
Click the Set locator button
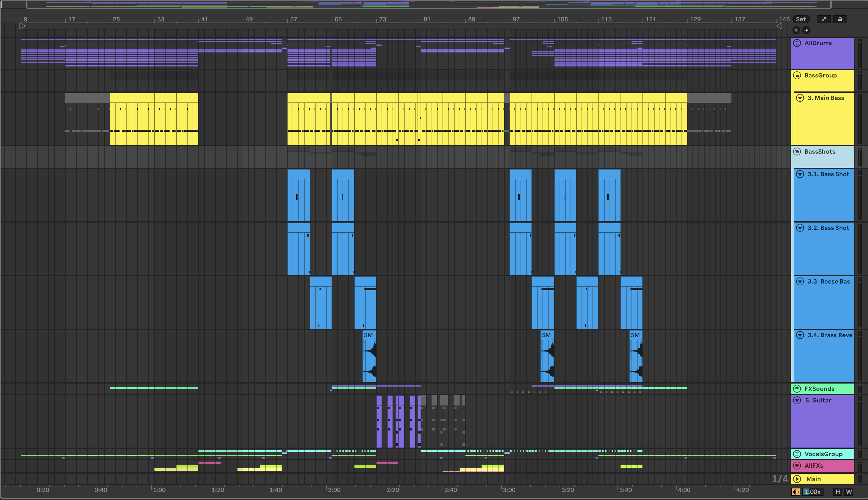801,19
